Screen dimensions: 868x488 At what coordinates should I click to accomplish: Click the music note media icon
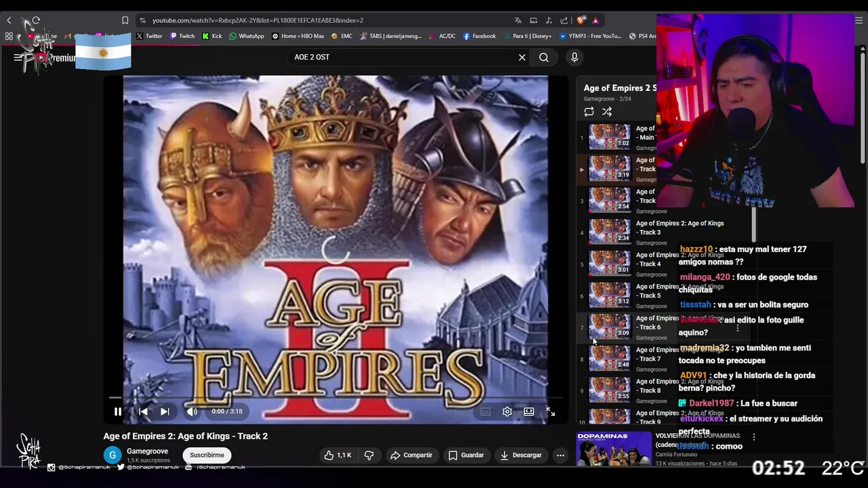click(549, 20)
